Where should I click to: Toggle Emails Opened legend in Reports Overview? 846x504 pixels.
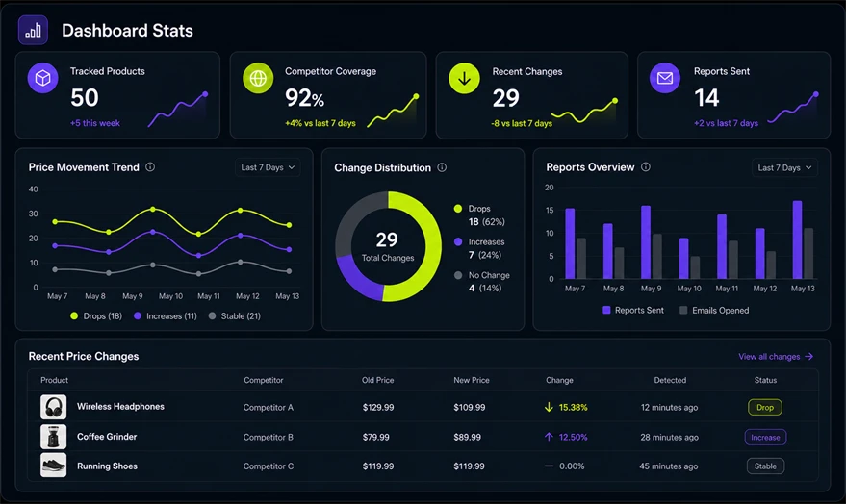714,310
